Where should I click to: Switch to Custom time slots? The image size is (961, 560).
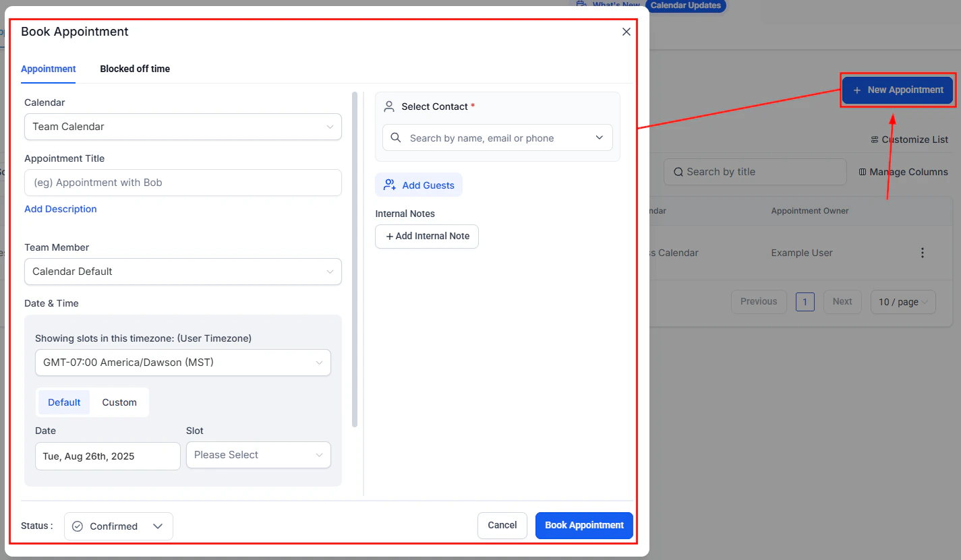click(119, 402)
